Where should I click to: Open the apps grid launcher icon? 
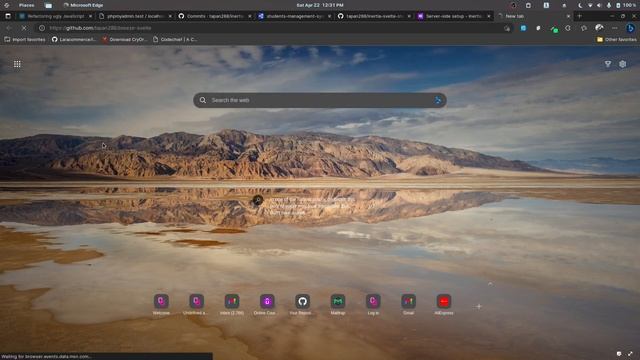(x=17, y=64)
